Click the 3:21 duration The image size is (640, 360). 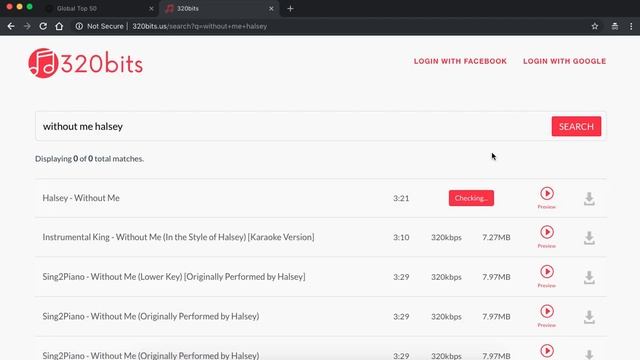[401, 198]
